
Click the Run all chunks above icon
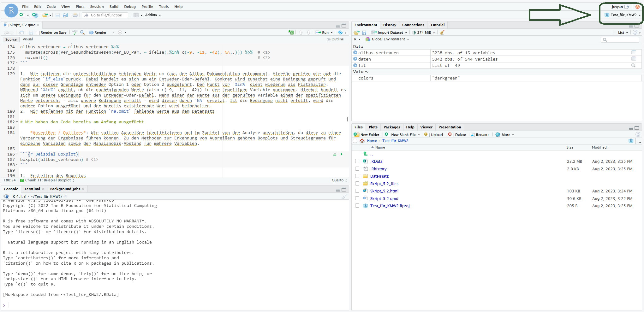(335, 154)
